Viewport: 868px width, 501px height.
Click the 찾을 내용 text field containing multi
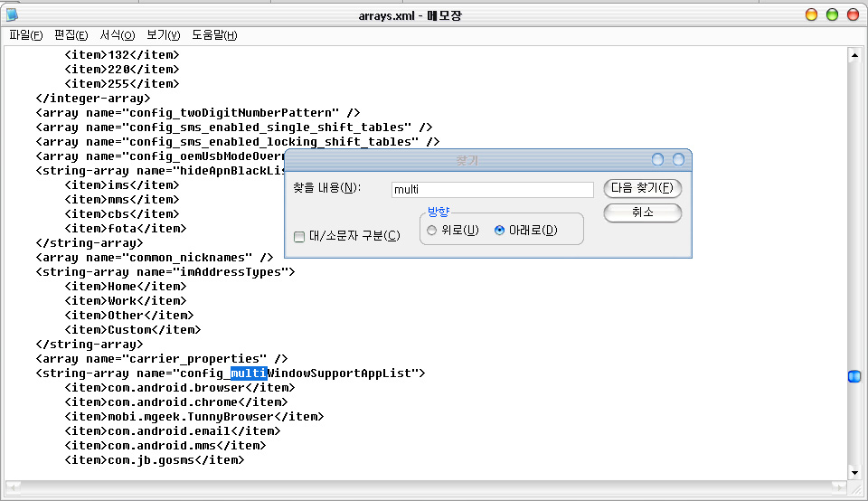click(492, 190)
